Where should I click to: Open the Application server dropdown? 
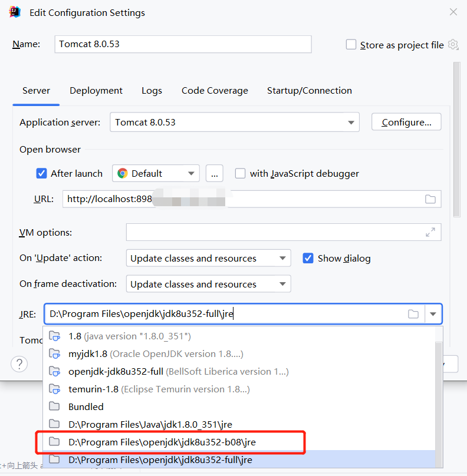pos(235,123)
